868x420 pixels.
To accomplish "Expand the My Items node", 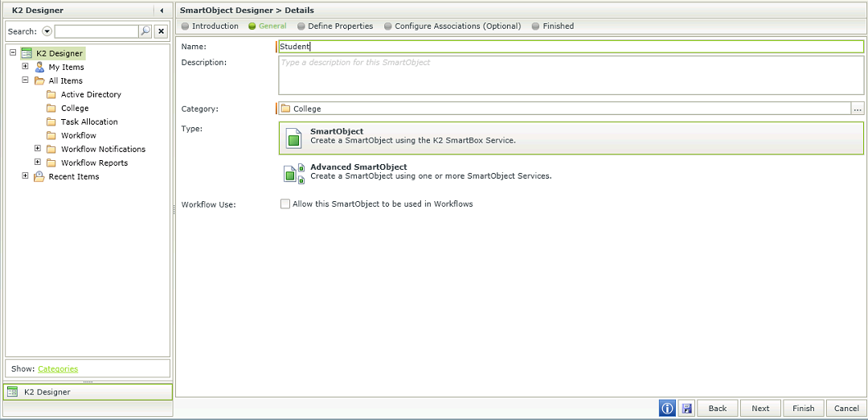I will (25, 67).
